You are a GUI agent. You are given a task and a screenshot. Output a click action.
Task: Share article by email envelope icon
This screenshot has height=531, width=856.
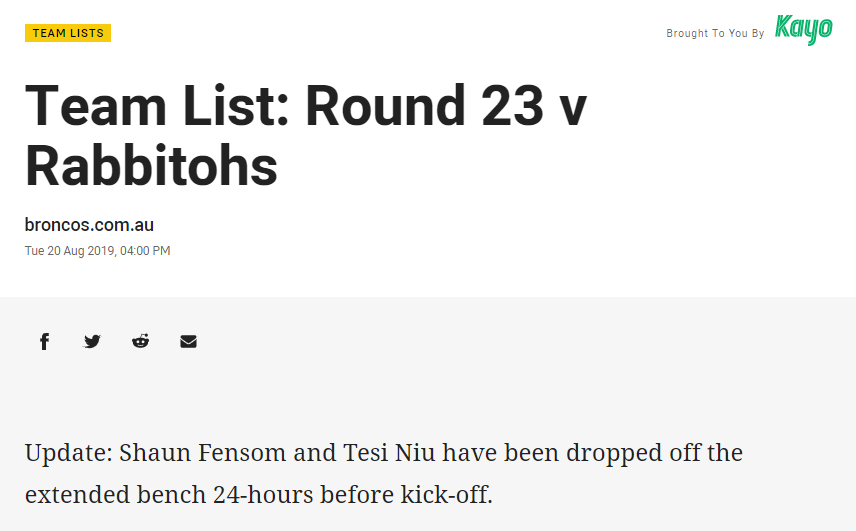[x=188, y=342]
